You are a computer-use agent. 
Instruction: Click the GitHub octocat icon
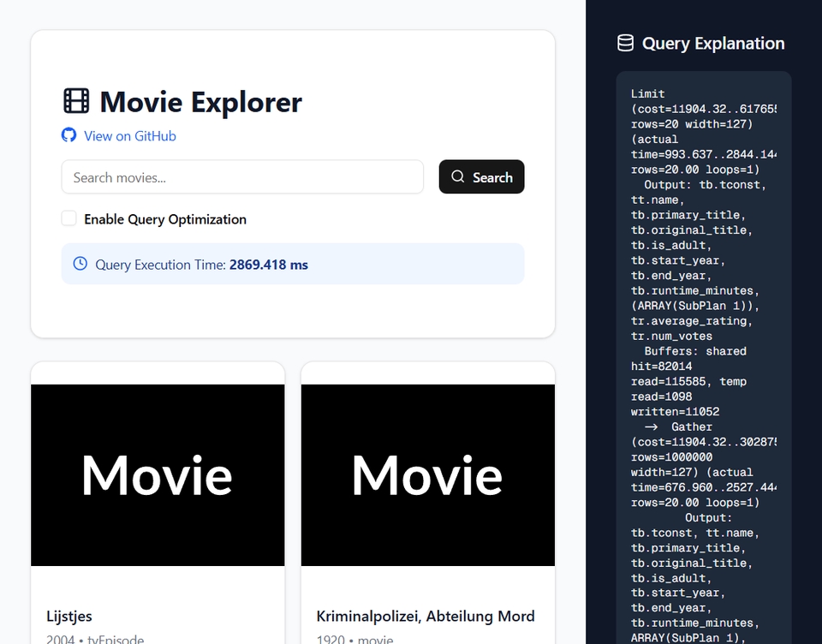click(68, 135)
